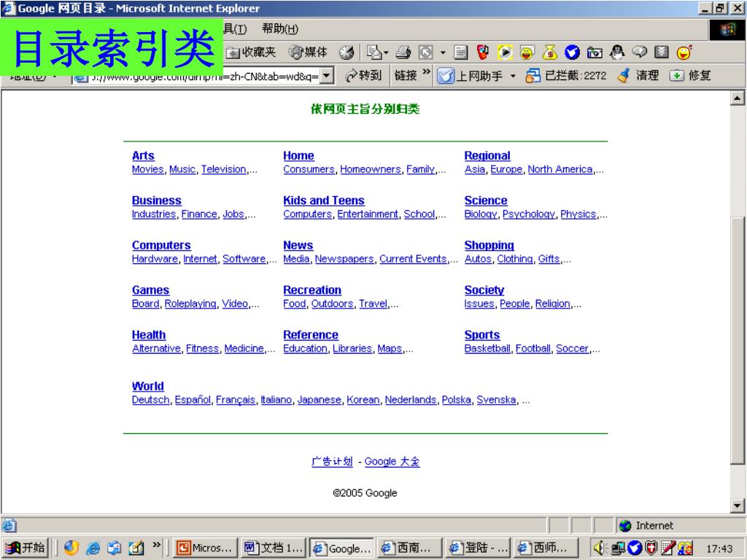Screen dimensions: 747x560
Task: Open the Arts category link
Action: click(143, 156)
